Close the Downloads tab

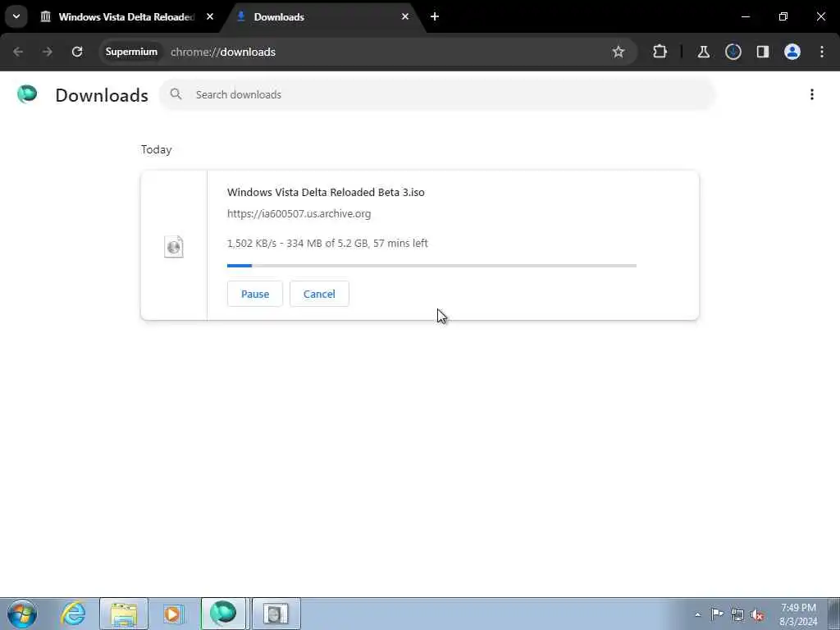click(x=405, y=16)
